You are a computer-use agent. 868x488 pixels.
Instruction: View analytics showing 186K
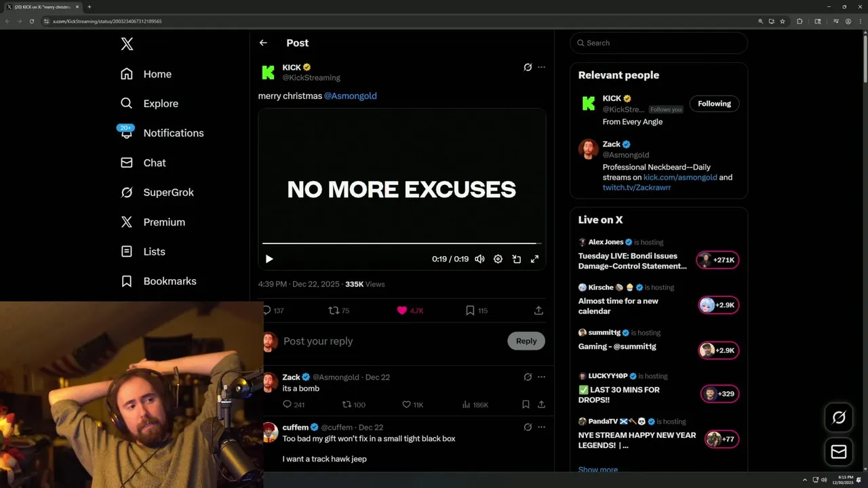coord(475,405)
